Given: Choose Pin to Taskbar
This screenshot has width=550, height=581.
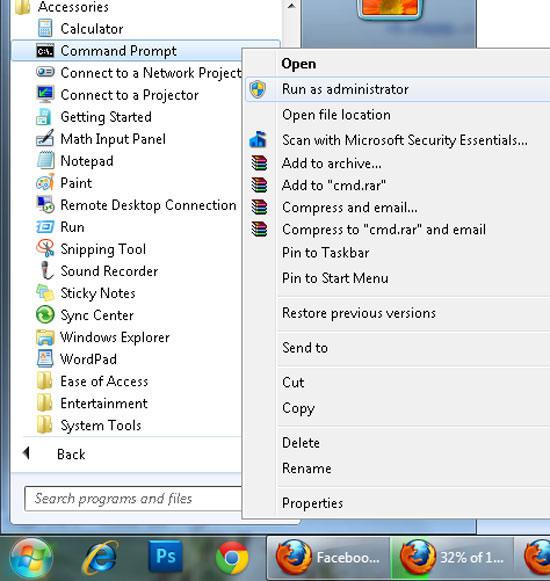Looking at the screenshot, I should [x=397, y=253].
